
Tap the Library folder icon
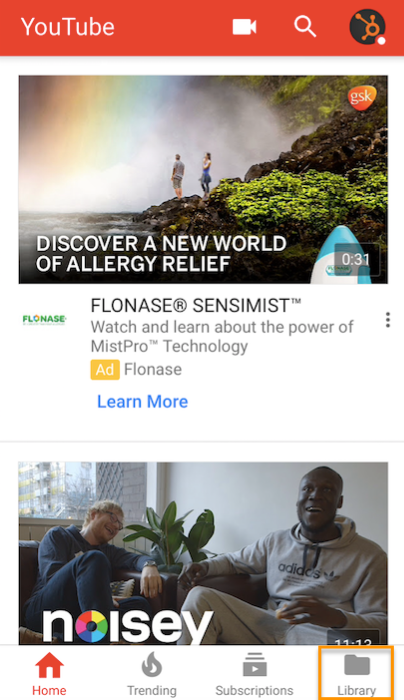point(357,665)
